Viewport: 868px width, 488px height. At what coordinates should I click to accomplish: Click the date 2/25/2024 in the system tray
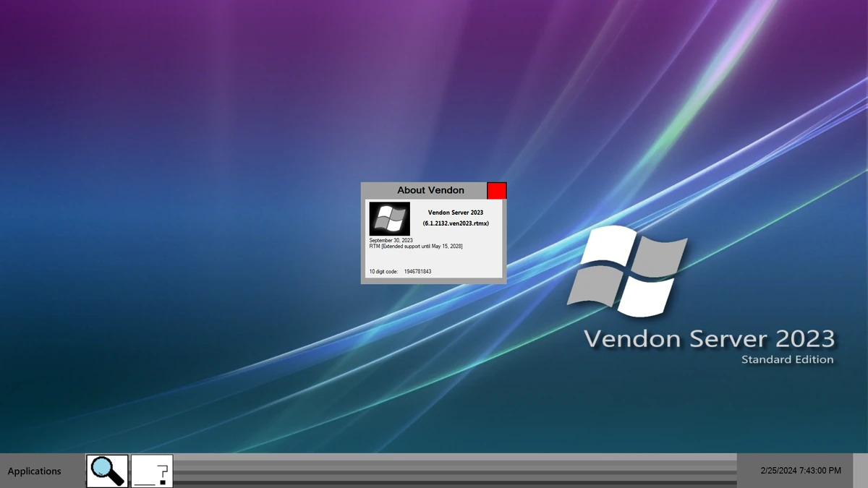point(780,469)
